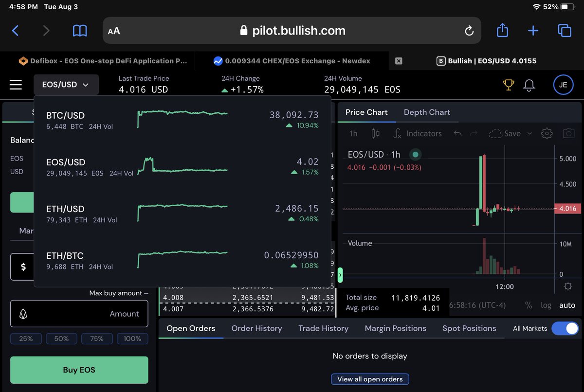Image resolution: width=584 pixels, height=392 pixels.
Task: Expand the order book side panel arrow
Action: [x=340, y=276]
